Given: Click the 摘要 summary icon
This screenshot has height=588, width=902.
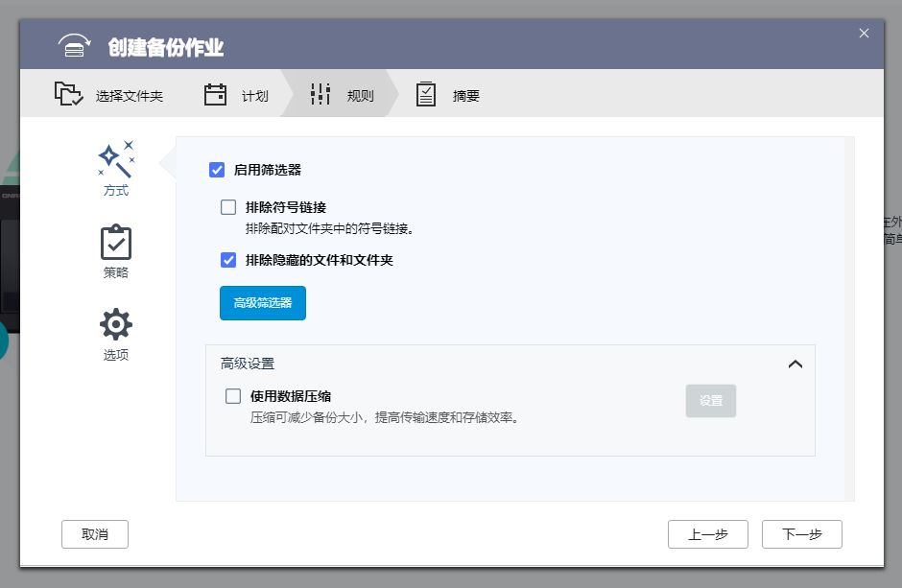Looking at the screenshot, I should (425, 93).
